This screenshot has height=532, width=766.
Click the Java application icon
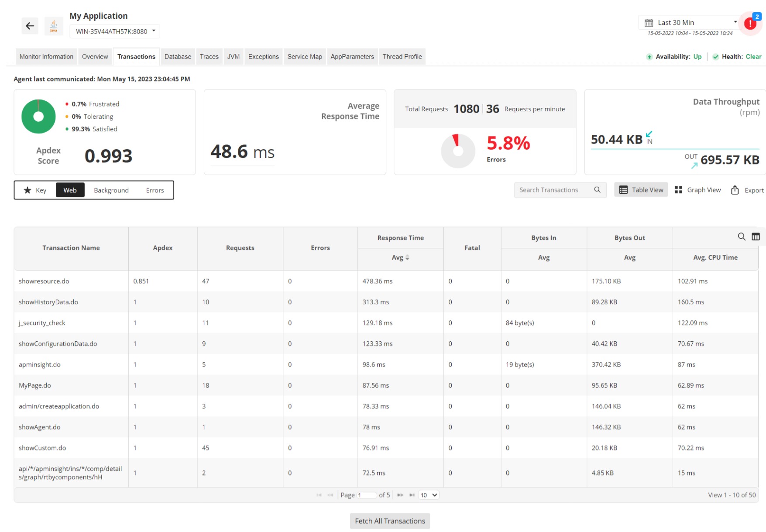(53, 25)
